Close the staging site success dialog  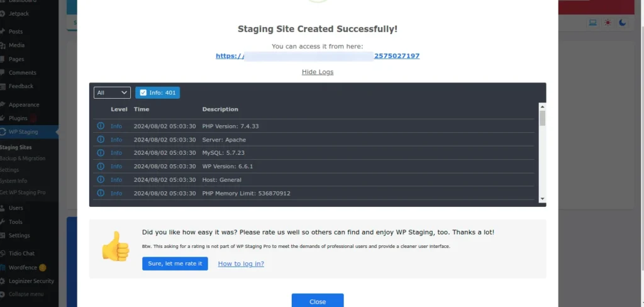[x=318, y=301]
